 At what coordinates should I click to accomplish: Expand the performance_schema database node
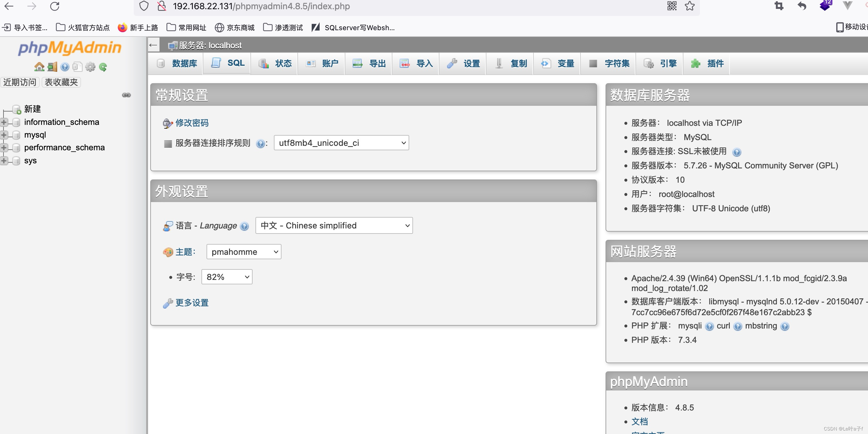pyautogui.click(x=4, y=148)
